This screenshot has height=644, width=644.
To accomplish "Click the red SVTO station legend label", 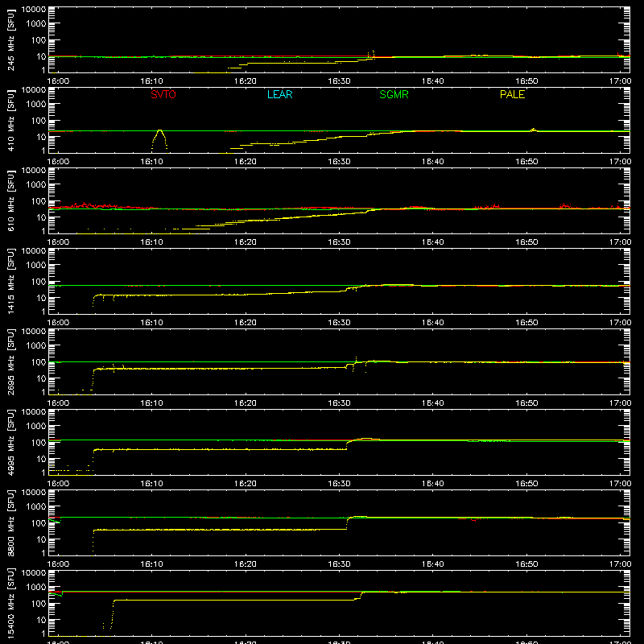I will pos(163,94).
